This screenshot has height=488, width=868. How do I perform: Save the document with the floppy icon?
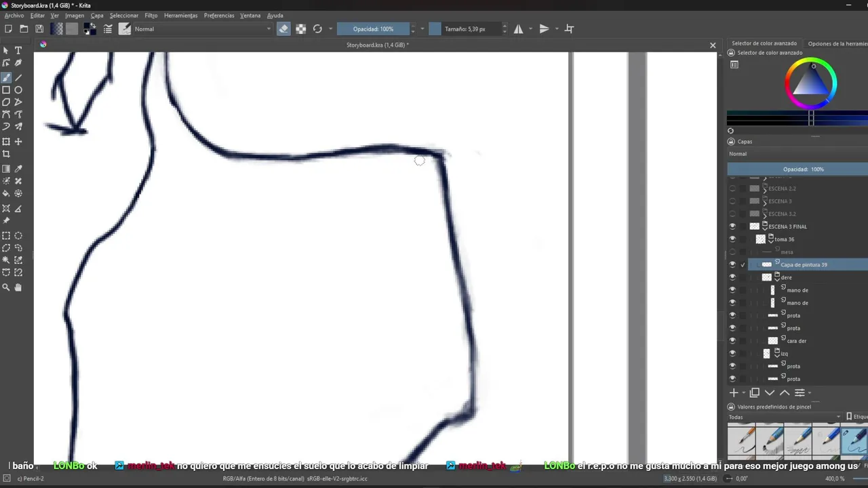click(39, 29)
